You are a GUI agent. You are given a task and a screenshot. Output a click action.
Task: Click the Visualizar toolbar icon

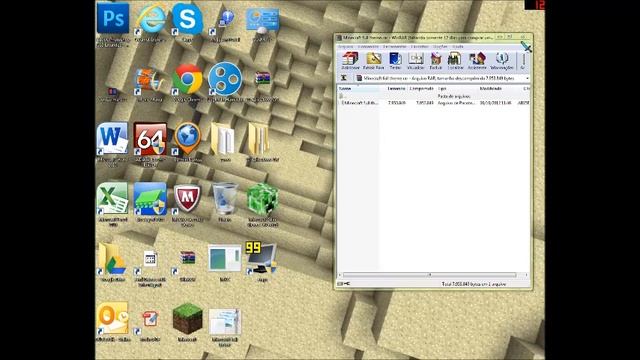[x=416, y=61]
